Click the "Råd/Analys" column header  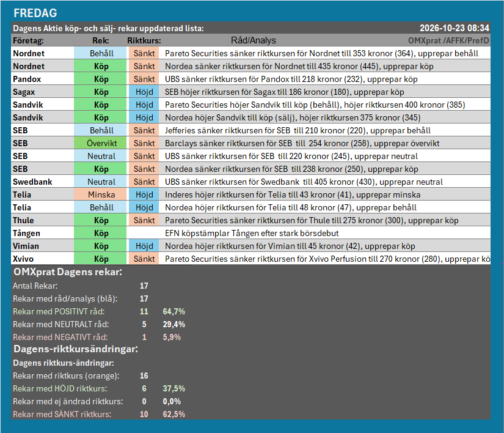[254, 40]
